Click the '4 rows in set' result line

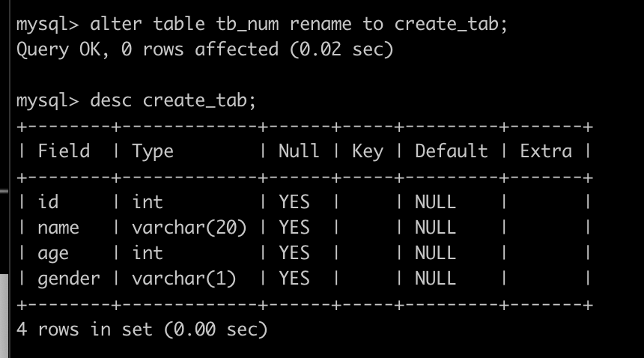point(142,330)
